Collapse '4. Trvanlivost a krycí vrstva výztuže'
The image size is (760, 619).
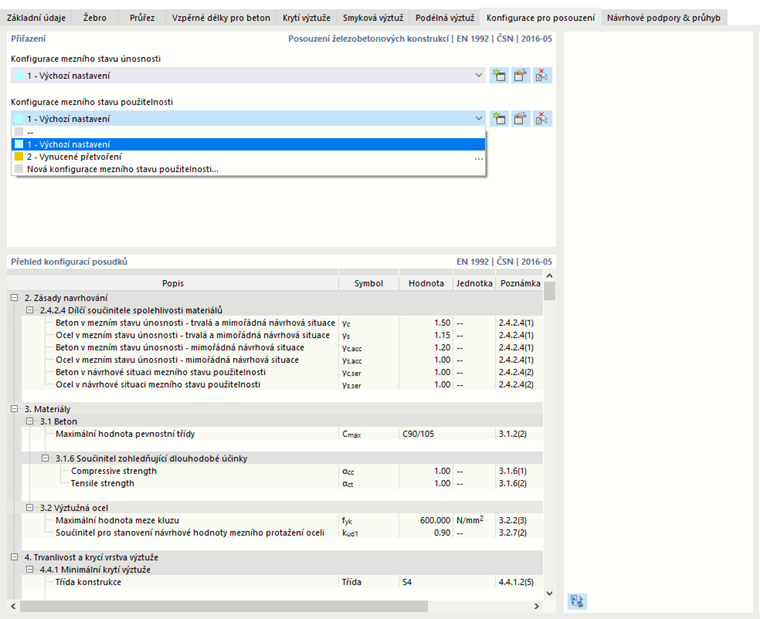[x=15, y=557]
